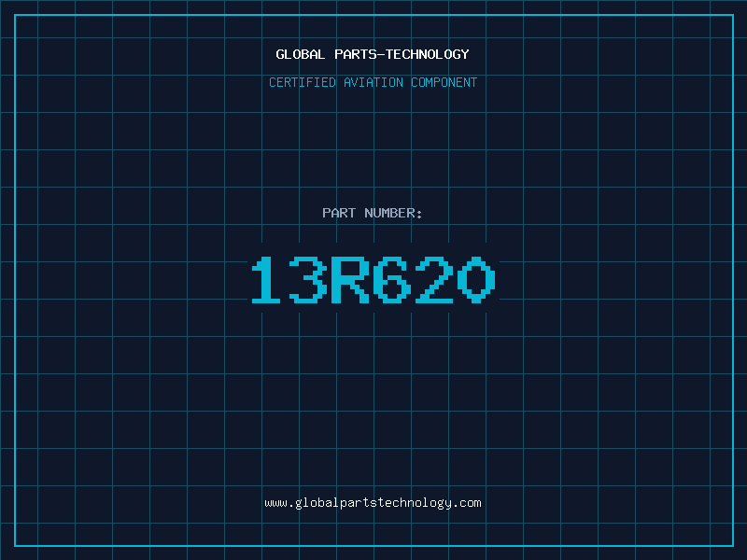This screenshot has height=560, width=747.
Task: Click the PART NUMBER: label
Action: pos(373,213)
